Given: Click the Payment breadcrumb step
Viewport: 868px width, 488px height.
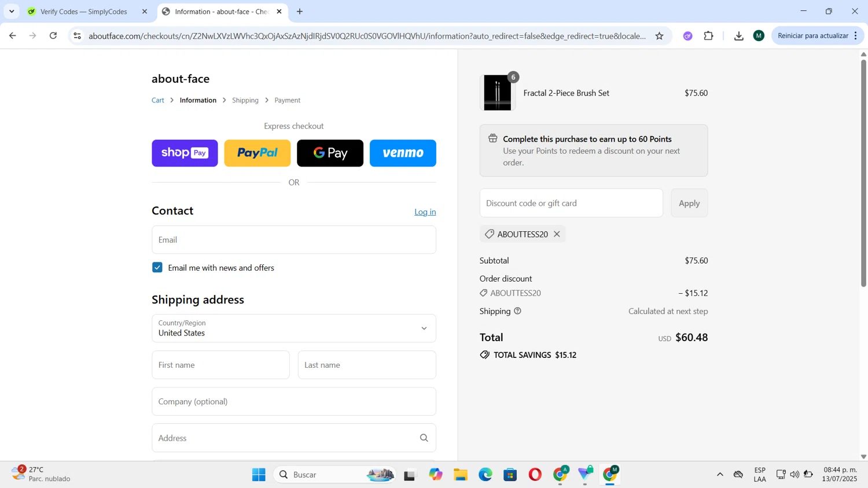Looking at the screenshot, I should tap(288, 100).
